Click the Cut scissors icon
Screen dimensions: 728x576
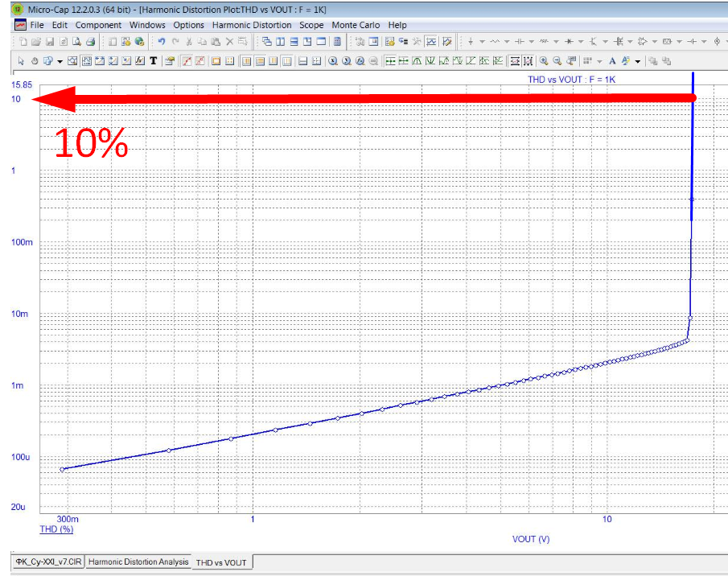[x=189, y=42]
